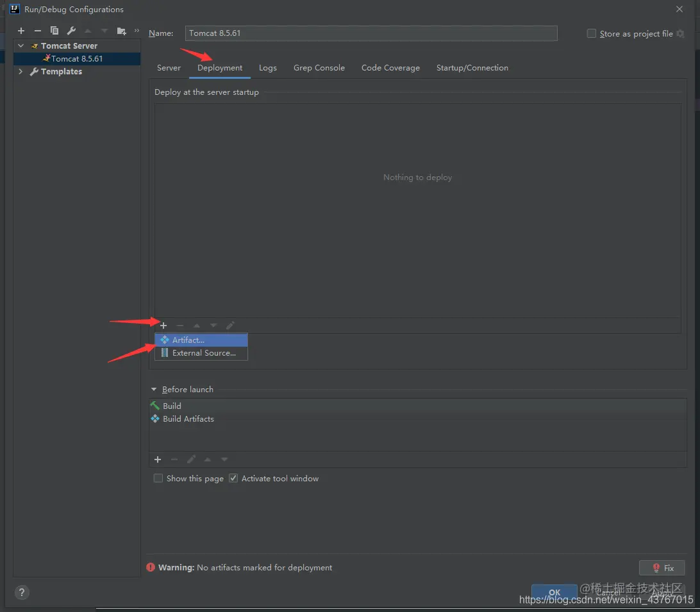The width and height of the screenshot is (700, 612).
Task: Add a new run configuration
Action: pyautogui.click(x=21, y=31)
